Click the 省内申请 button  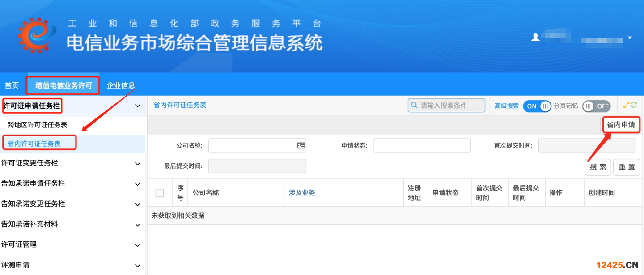point(621,125)
